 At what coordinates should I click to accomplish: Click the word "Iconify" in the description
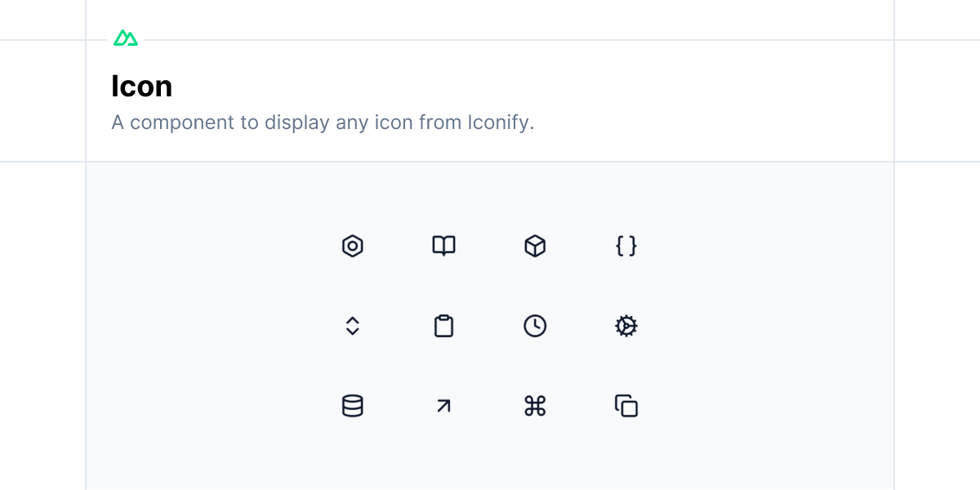tap(500, 123)
